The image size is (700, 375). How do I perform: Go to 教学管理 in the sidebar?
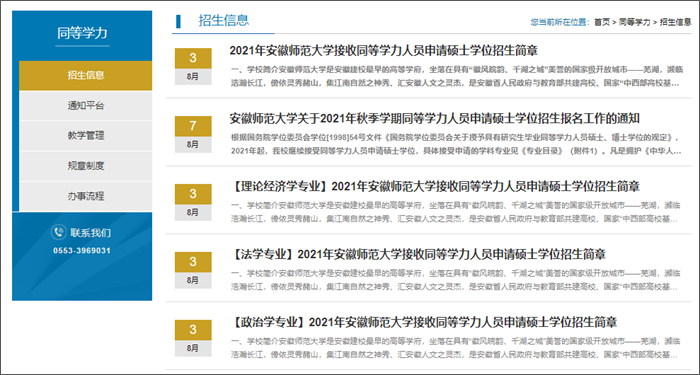(86, 136)
